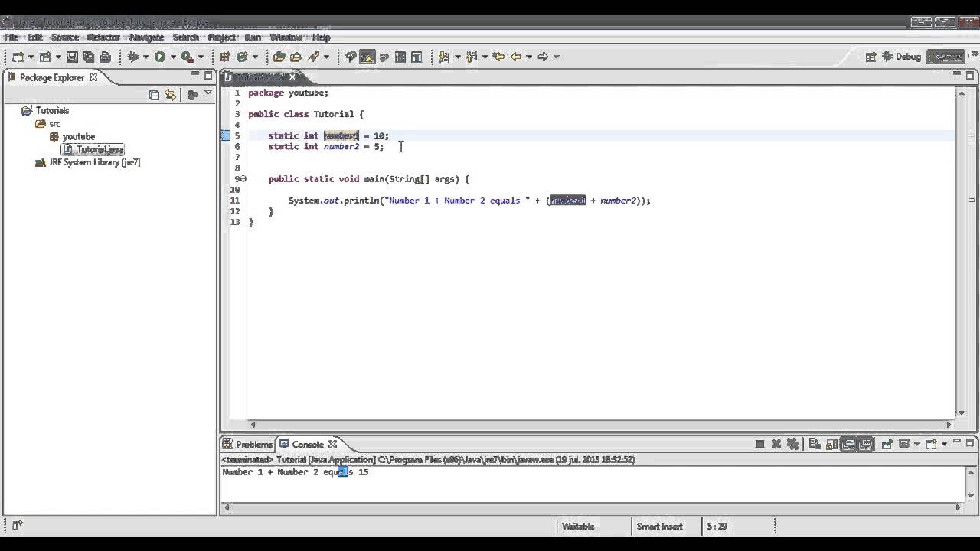Open the New dropdown arrow in the toolbar

(x=31, y=57)
